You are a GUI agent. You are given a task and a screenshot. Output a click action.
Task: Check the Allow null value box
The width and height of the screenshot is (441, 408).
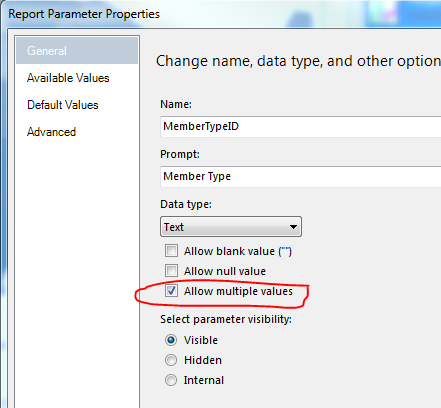(x=171, y=271)
